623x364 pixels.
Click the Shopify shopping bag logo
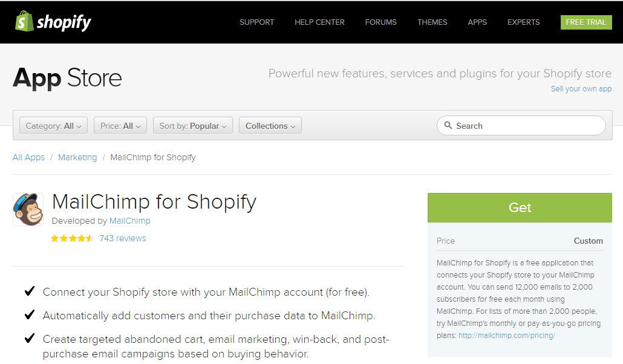(x=24, y=21)
